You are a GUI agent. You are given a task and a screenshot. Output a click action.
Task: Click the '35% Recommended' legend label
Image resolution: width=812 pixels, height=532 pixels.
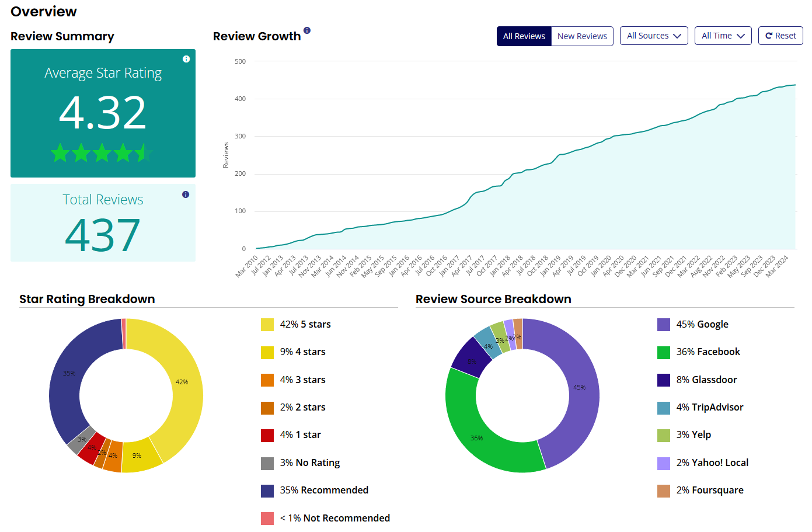(324, 490)
